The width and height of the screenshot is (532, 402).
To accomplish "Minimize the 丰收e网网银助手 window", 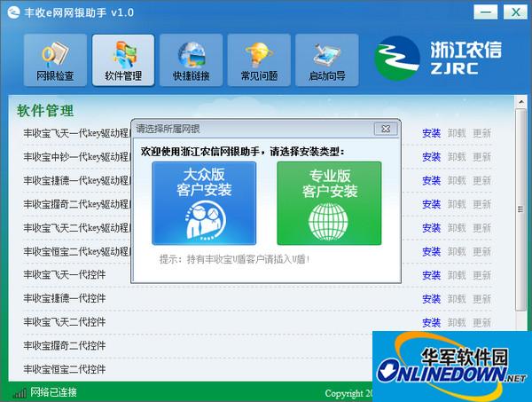I will [486, 12].
